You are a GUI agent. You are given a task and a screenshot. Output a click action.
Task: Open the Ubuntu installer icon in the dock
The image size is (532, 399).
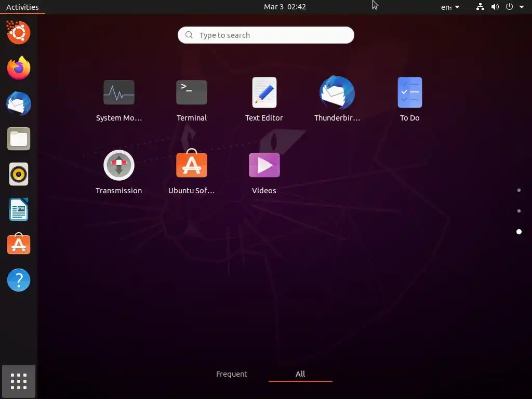(19, 32)
